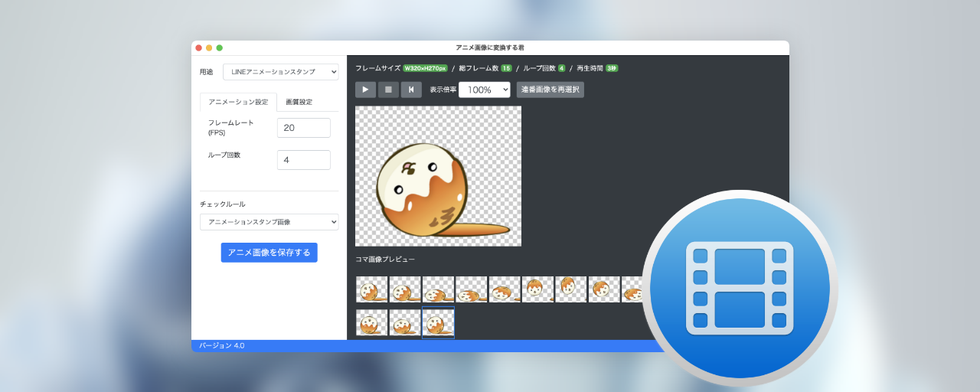Screen dimensions: 980x392
Task: Select the first thumbnail in the bottom row
Action: pyautogui.click(x=371, y=322)
